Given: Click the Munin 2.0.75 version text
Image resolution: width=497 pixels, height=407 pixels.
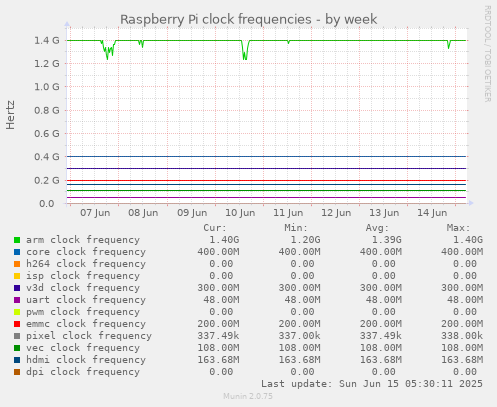Looking at the screenshot, I should click(x=248, y=396).
